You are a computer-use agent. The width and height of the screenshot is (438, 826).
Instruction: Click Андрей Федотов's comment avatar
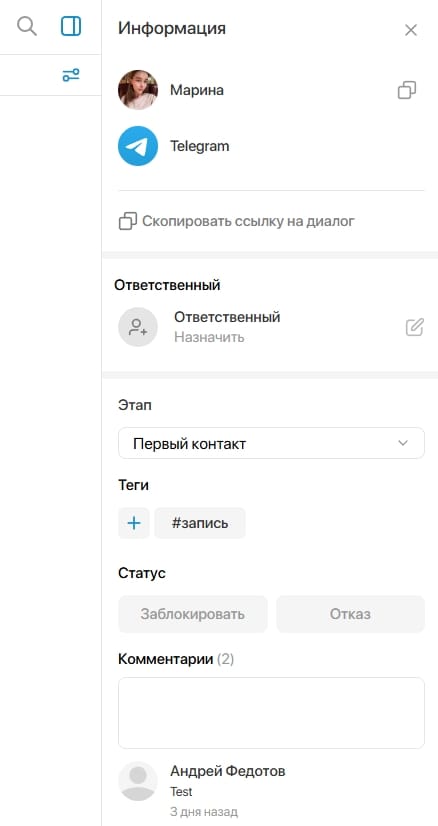tap(138, 781)
